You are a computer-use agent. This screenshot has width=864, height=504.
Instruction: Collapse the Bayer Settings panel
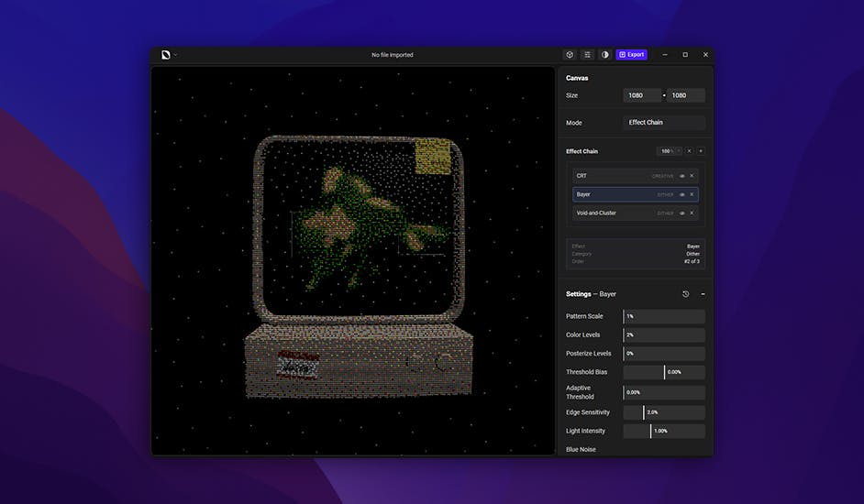(703, 294)
